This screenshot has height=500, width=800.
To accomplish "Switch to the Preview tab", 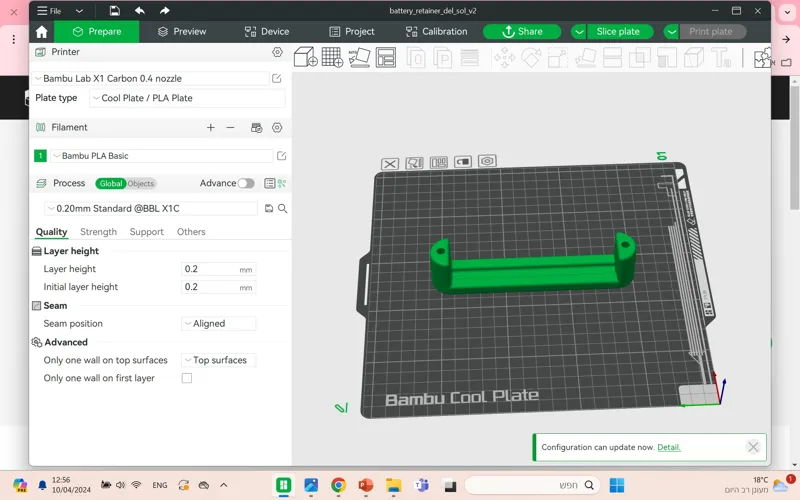I will click(x=182, y=32).
